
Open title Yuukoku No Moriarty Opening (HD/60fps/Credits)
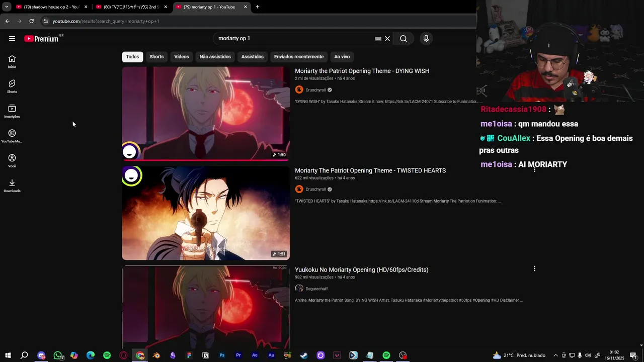(x=362, y=269)
